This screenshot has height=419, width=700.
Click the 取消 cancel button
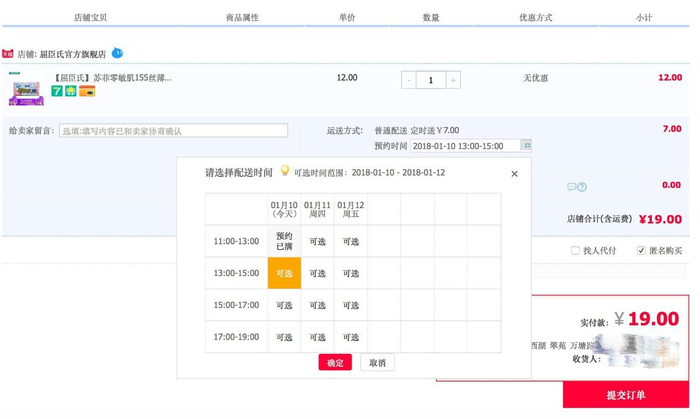pos(377,362)
